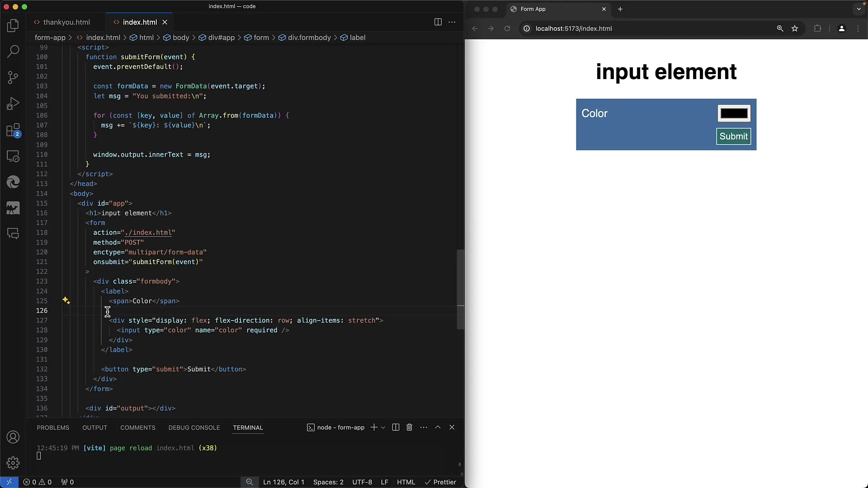Expand the node-form-app terminal dropdown
Screen dimensions: 868x488
[x=382, y=427]
